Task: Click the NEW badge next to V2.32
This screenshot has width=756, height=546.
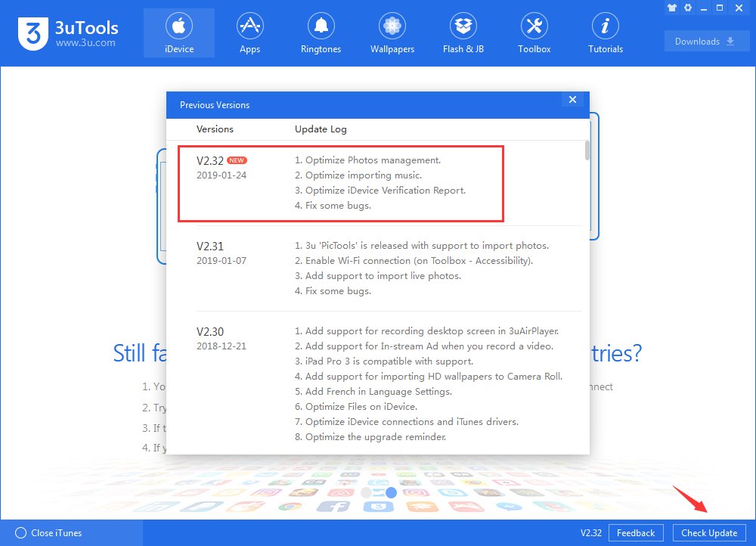Action: (237, 160)
